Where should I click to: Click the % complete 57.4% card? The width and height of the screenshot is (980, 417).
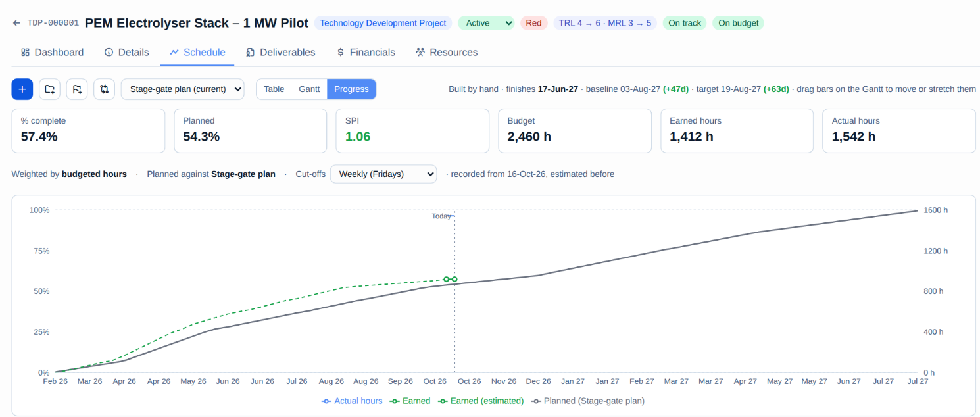point(88,131)
